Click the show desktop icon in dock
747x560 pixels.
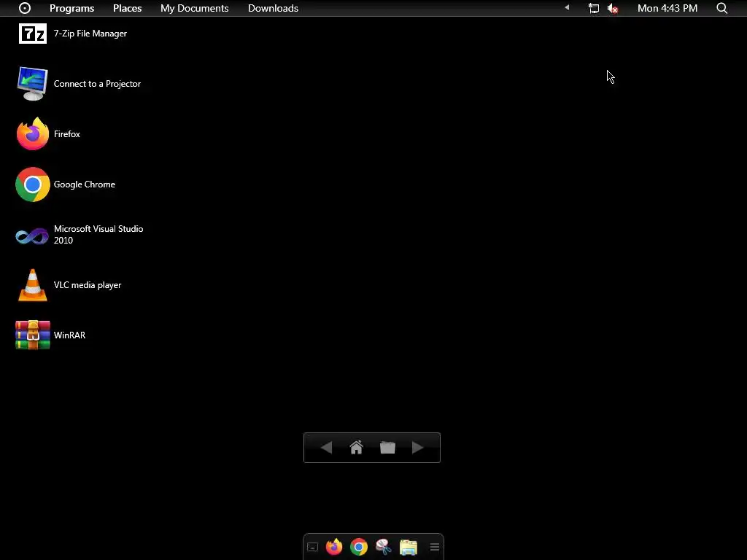point(312,547)
